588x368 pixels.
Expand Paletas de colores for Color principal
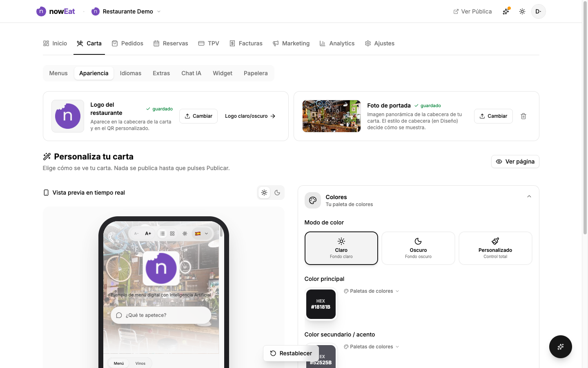[372, 291]
